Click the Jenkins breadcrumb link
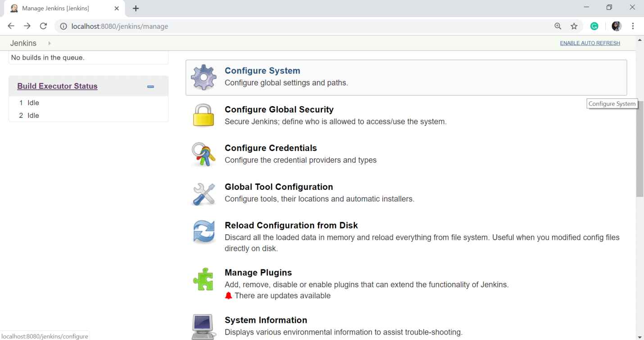Viewport: 644px width, 340px height. tap(23, 43)
